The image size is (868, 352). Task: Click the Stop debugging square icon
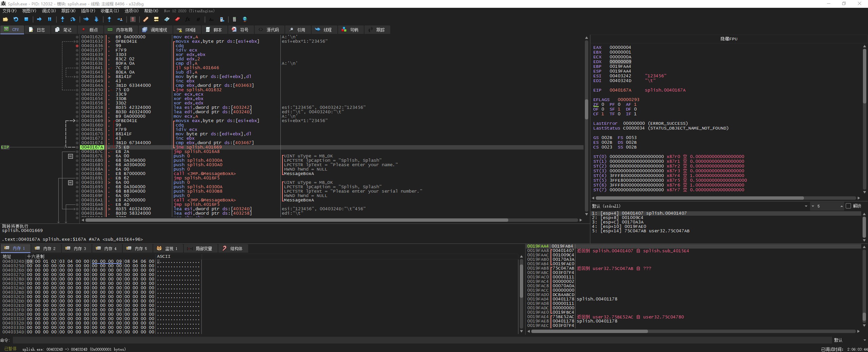26,19
